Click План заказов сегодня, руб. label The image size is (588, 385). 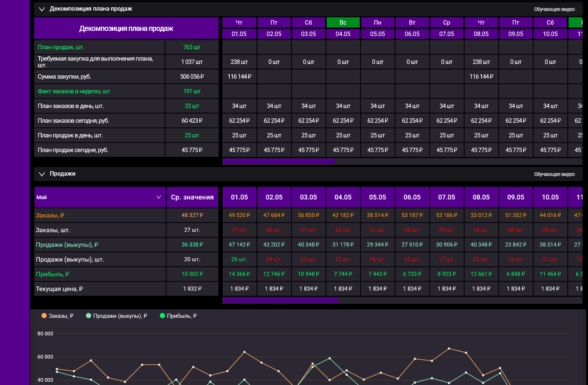coord(73,120)
